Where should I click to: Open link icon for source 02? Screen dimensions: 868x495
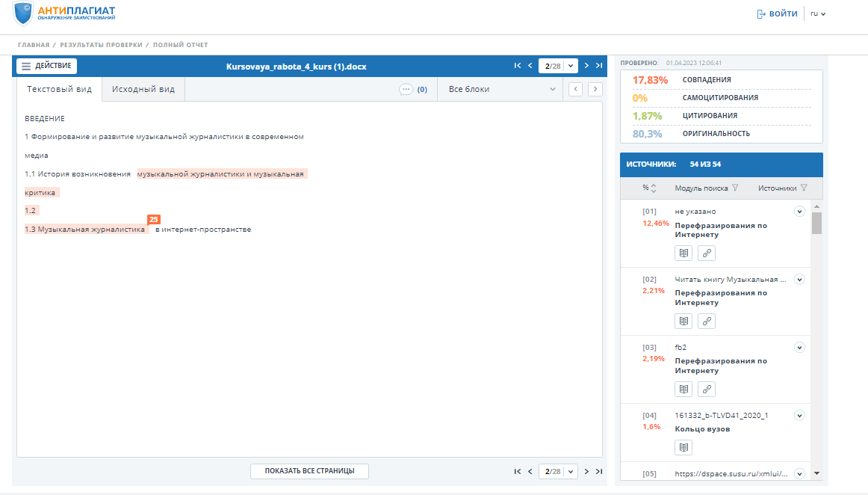[x=707, y=322]
